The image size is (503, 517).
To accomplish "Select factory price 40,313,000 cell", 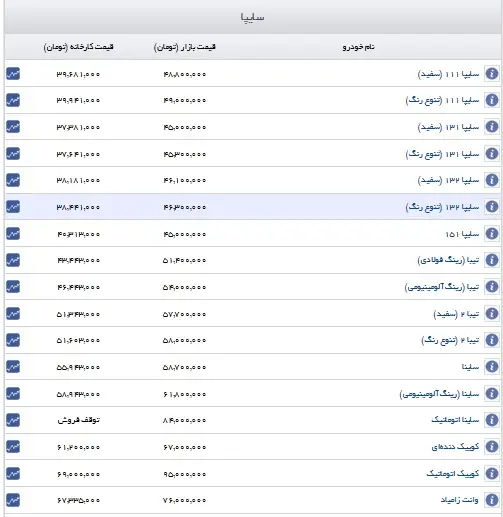I will click(x=78, y=234).
